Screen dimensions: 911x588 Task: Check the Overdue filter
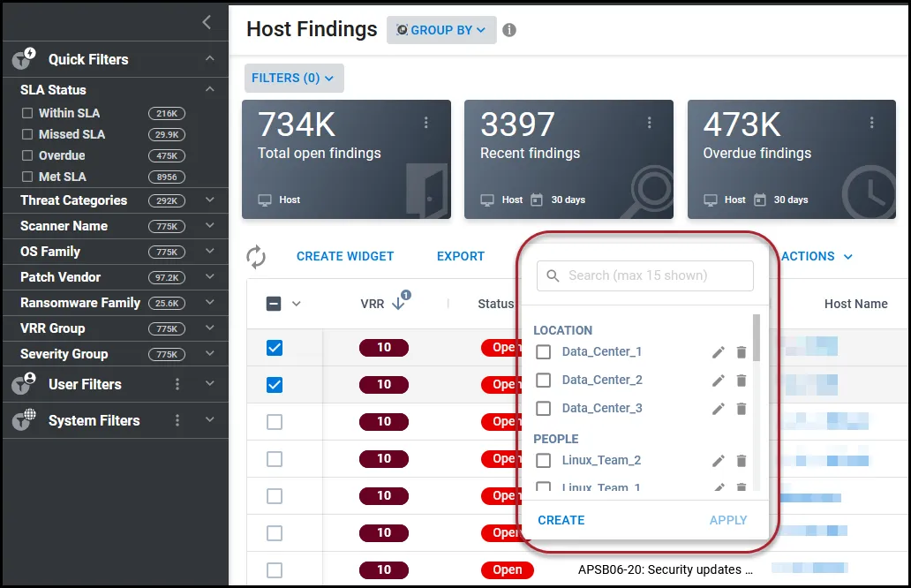(x=26, y=155)
